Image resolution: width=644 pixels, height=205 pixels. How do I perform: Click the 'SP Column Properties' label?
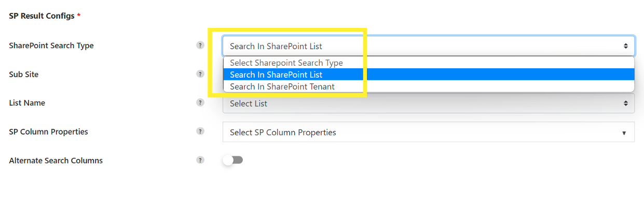(x=48, y=131)
